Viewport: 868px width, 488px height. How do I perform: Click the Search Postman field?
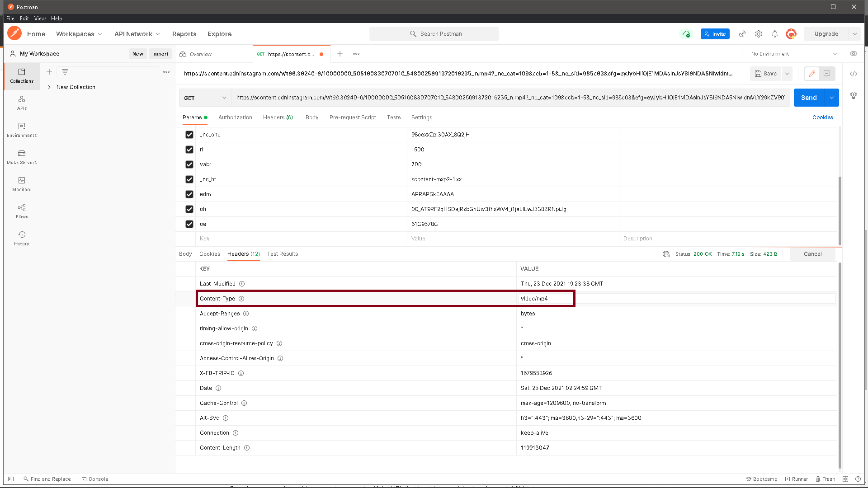(434, 34)
